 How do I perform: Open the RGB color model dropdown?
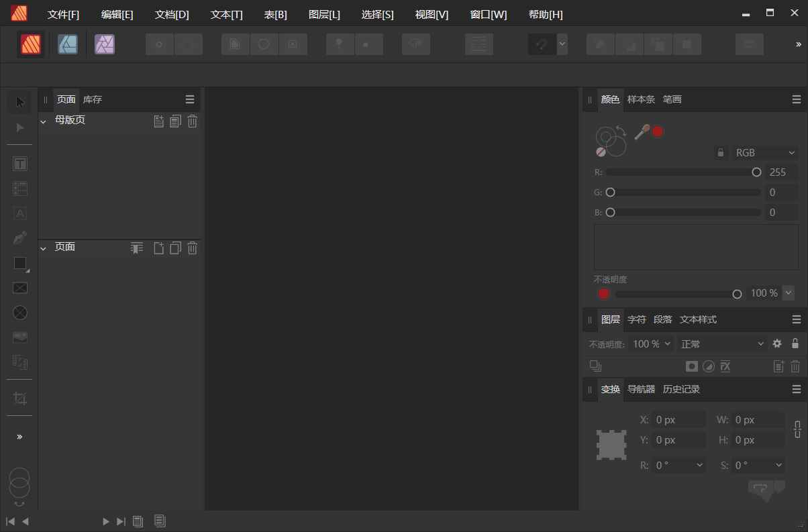click(764, 152)
